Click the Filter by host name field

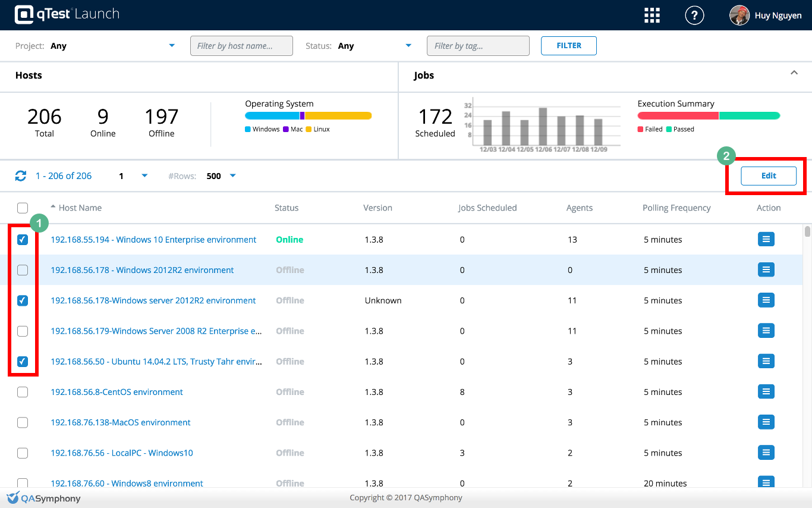pos(241,46)
